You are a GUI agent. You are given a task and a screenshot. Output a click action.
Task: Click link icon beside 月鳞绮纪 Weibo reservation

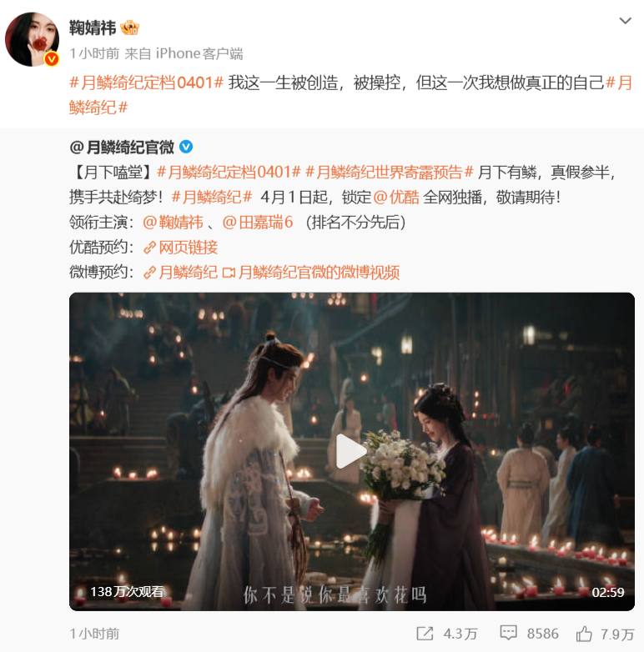(149, 273)
